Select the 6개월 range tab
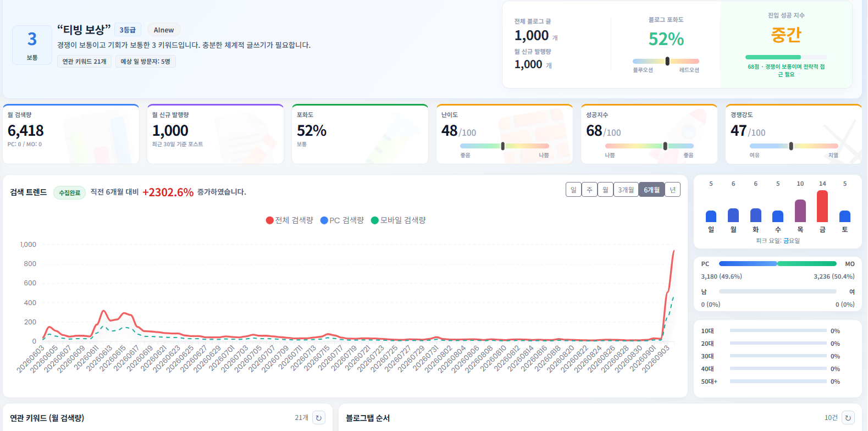Screen dimensions: 868x431 (x=651, y=190)
